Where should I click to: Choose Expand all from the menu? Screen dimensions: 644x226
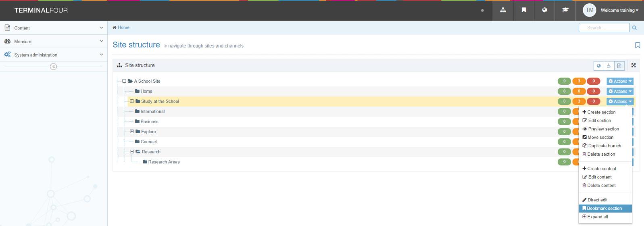(x=605, y=217)
